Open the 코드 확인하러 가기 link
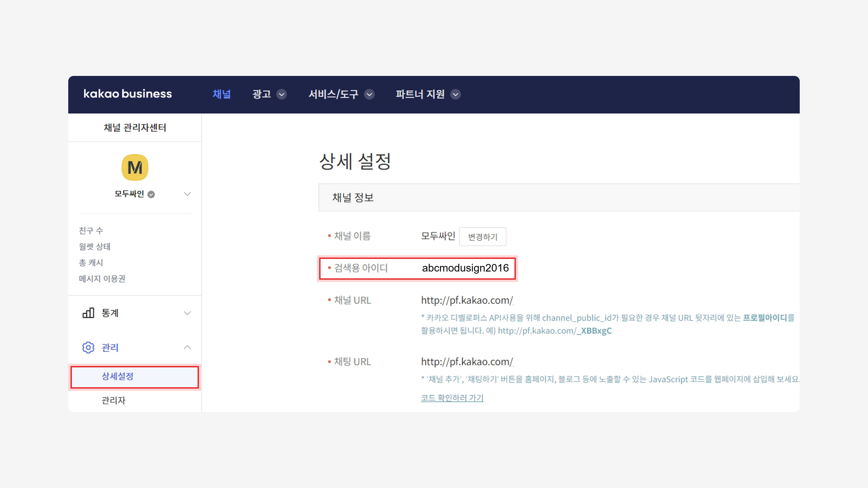The height and width of the screenshot is (488, 868). pyautogui.click(x=452, y=398)
